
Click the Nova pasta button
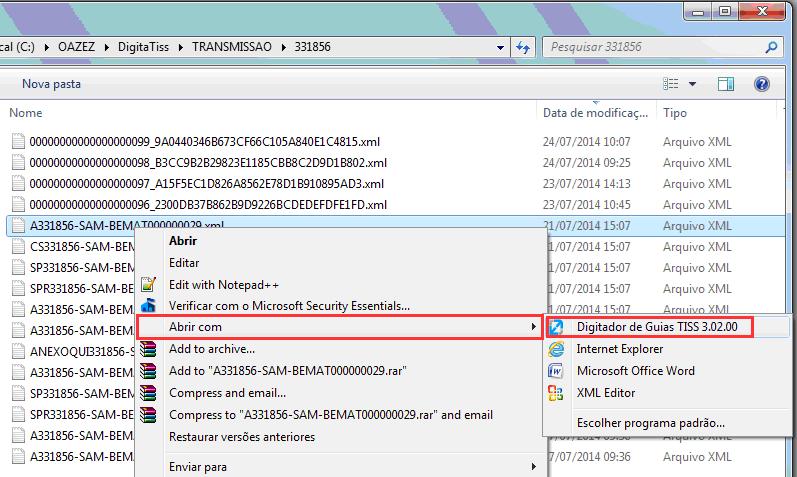point(51,84)
